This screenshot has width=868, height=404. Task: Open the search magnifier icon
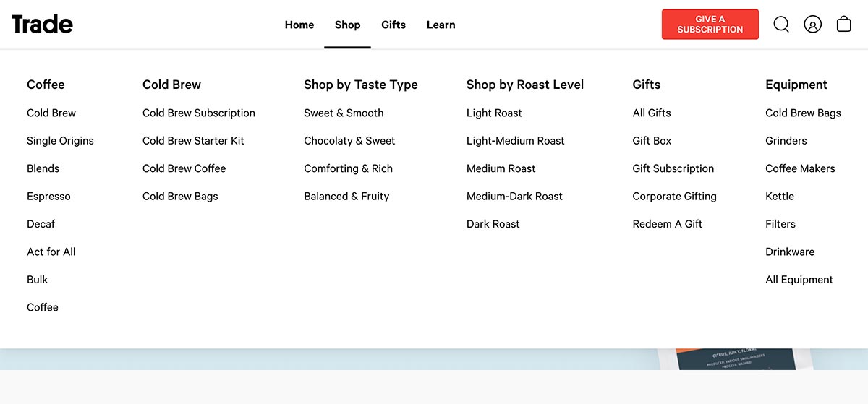click(781, 25)
